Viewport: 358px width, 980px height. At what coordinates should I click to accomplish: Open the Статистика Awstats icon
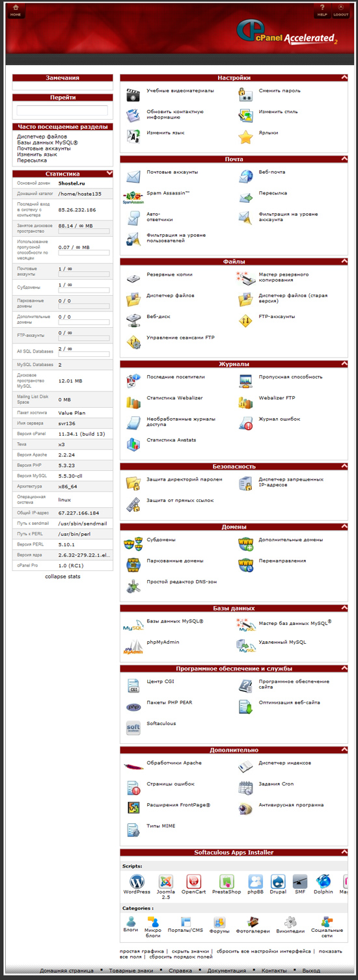[133, 444]
